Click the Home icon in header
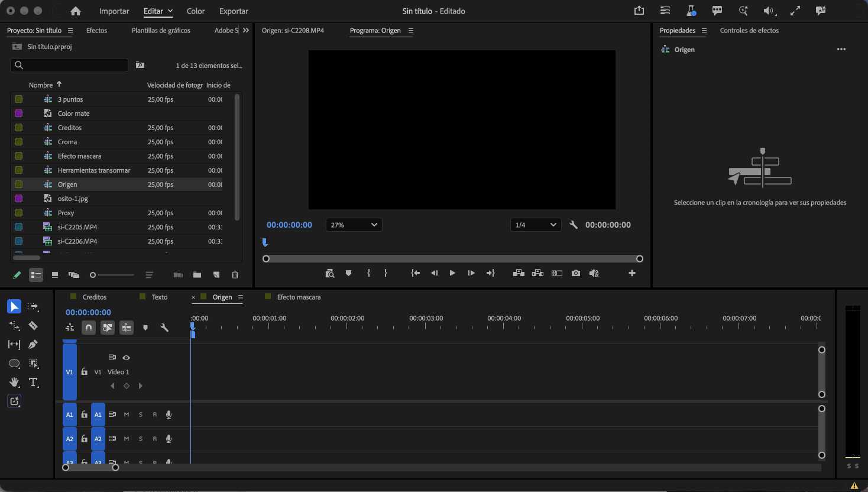The width and height of the screenshot is (868, 492). (76, 11)
